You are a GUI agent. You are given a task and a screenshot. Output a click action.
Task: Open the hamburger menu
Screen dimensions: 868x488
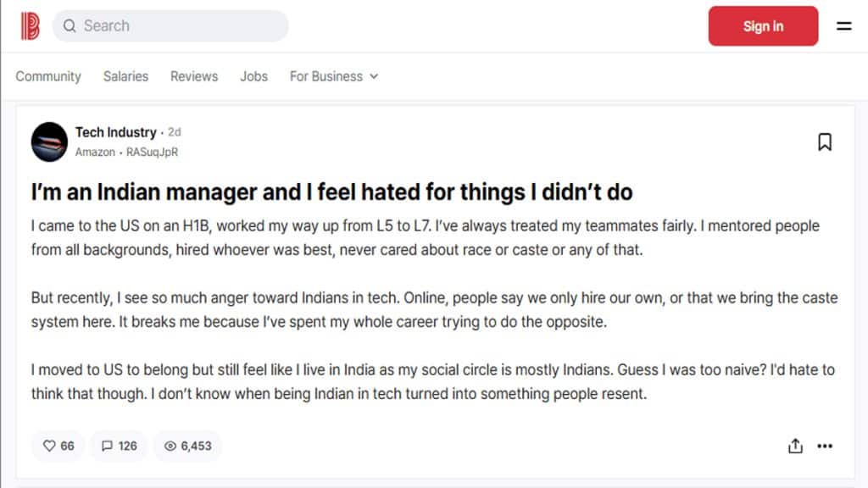pyautogui.click(x=843, y=26)
